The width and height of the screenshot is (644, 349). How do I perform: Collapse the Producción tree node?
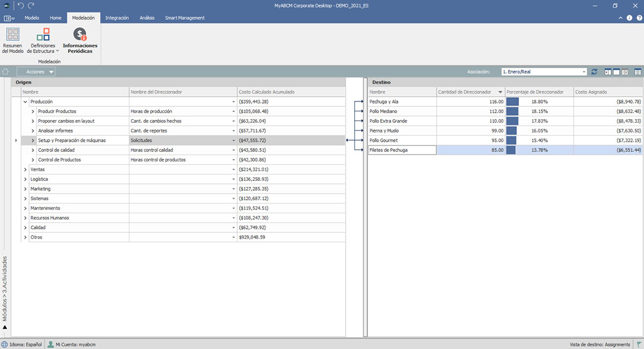tap(25, 101)
